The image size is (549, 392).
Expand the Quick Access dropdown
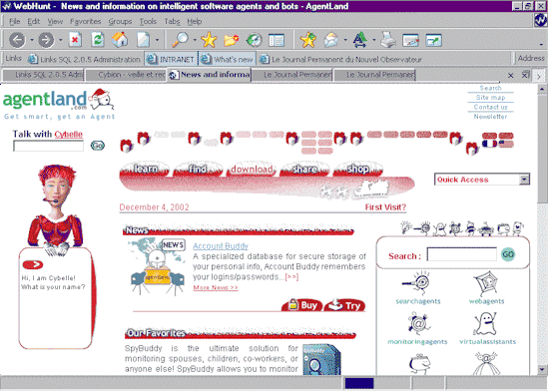(524, 180)
